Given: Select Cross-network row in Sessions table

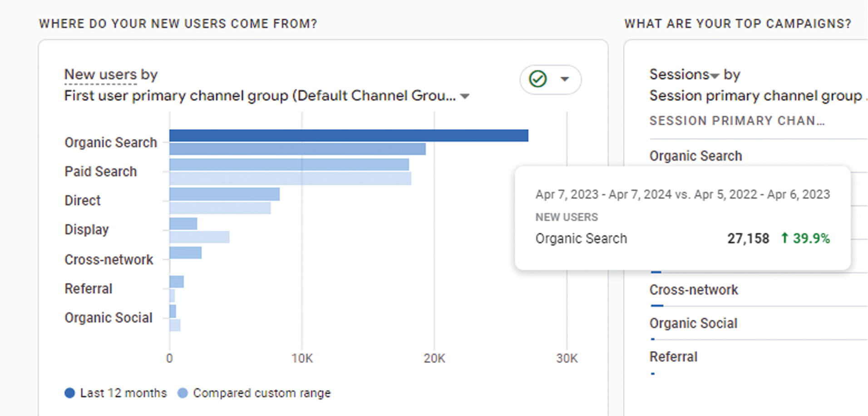Looking at the screenshot, I should [758, 290].
